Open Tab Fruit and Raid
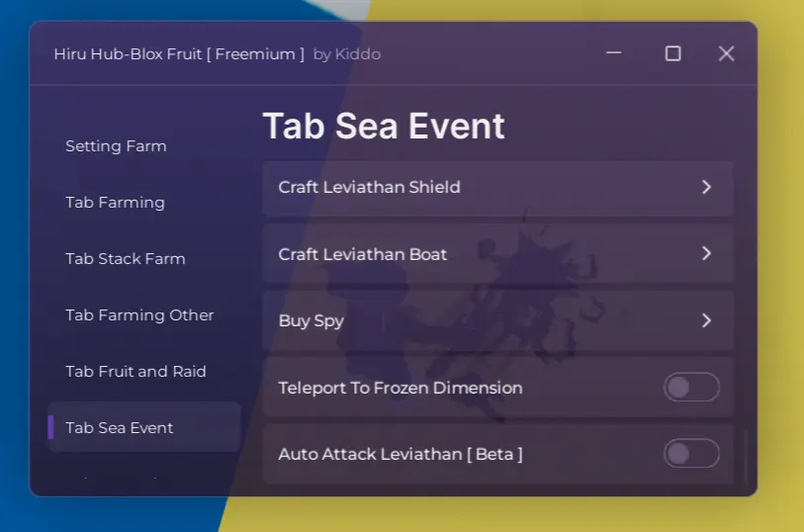The width and height of the screenshot is (804, 532). 135,372
